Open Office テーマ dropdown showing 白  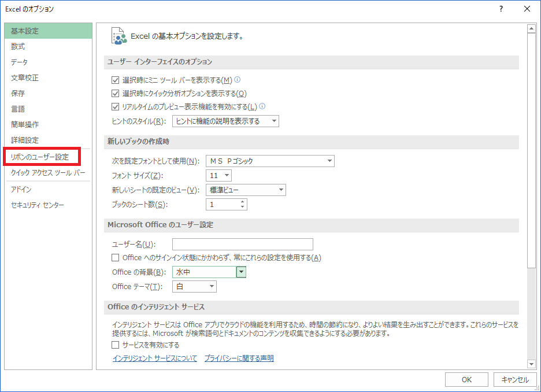pos(195,287)
